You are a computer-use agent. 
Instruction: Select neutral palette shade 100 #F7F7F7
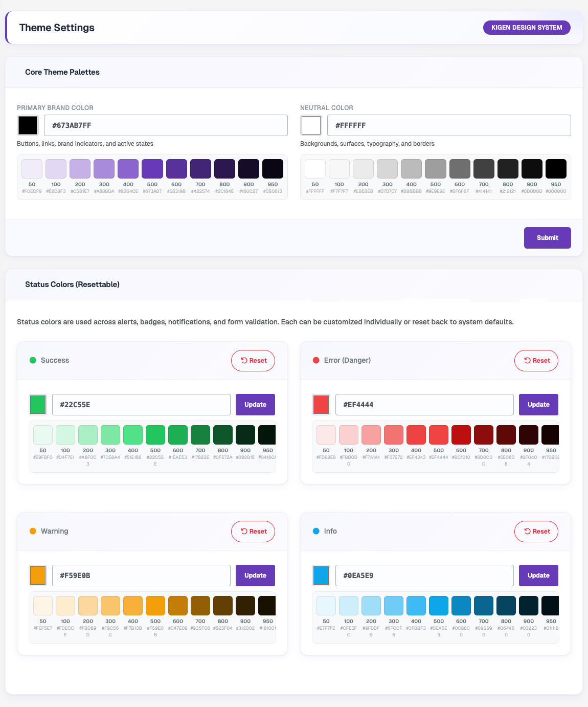[x=339, y=169]
